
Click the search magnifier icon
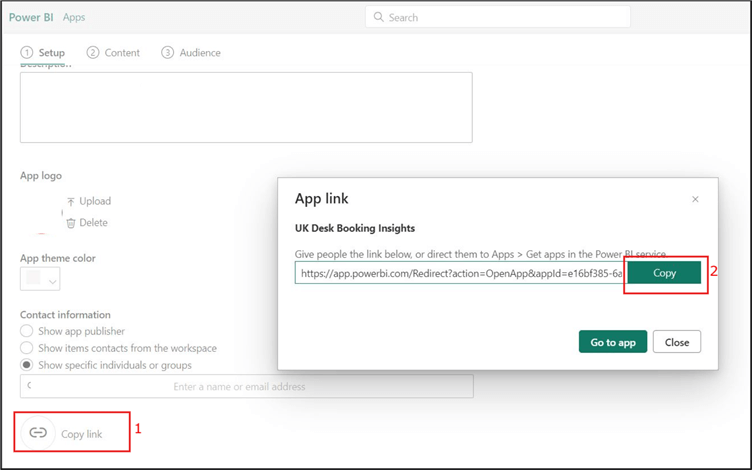(x=379, y=17)
